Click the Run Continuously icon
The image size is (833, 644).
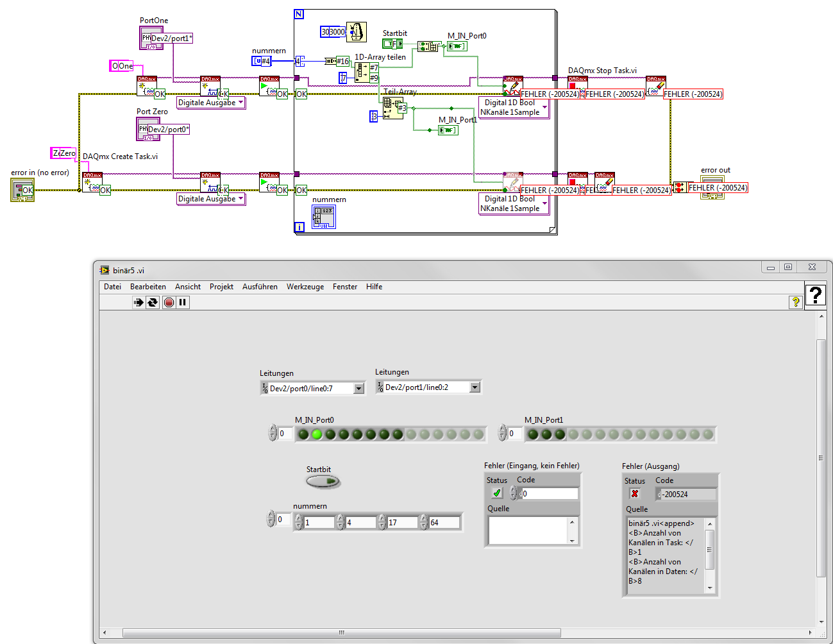[x=153, y=302]
